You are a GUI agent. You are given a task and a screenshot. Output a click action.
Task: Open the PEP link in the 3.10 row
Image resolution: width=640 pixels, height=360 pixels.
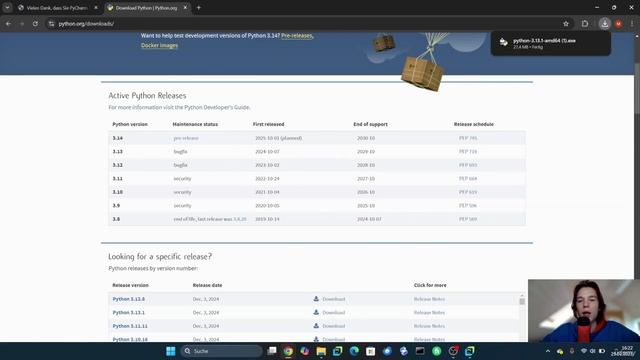click(x=468, y=192)
